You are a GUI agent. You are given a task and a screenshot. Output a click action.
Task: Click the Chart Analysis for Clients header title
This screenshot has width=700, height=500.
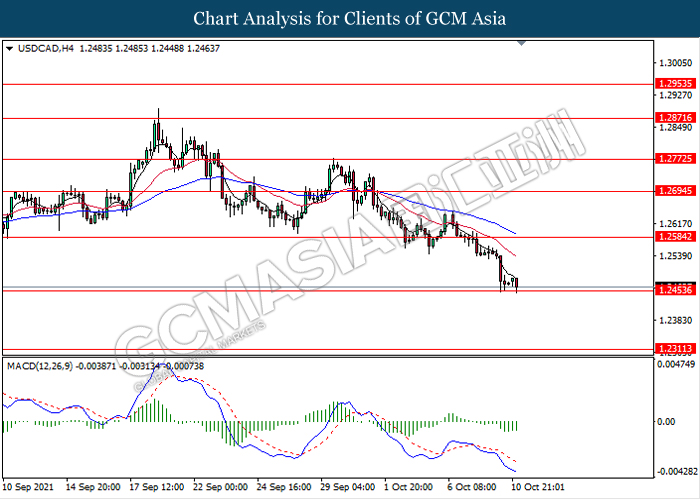pos(350,19)
